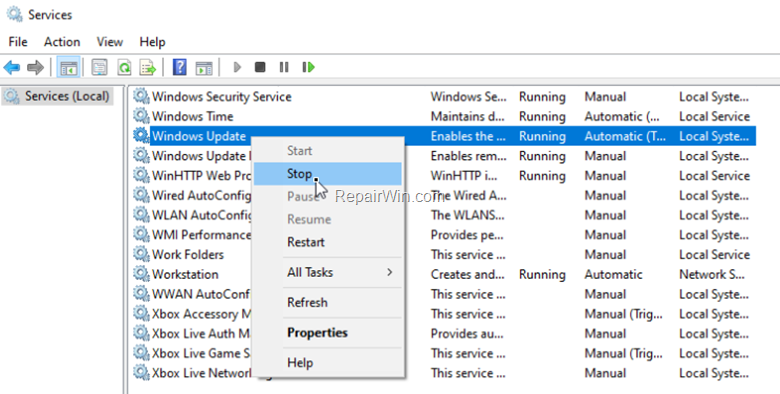Click the gear icon beside Wired AutoConfig
This screenshot has width=780, height=394.
pos(141,195)
